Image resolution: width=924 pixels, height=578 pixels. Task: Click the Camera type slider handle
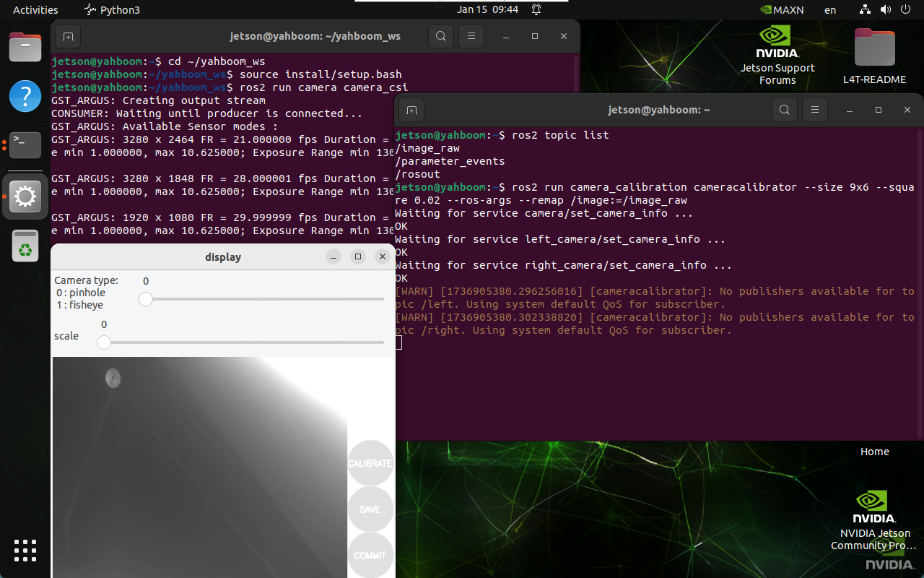(x=146, y=298)
